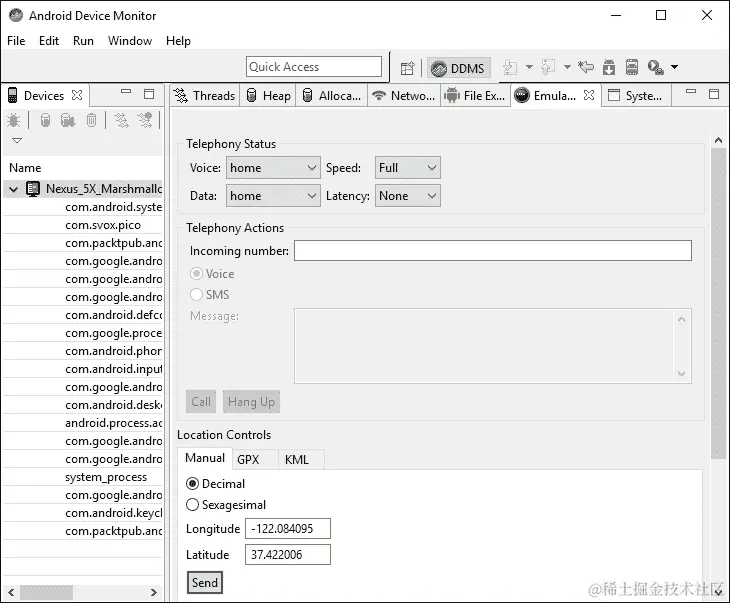
Task: Click the Message text area
Action: pos(493,346)
